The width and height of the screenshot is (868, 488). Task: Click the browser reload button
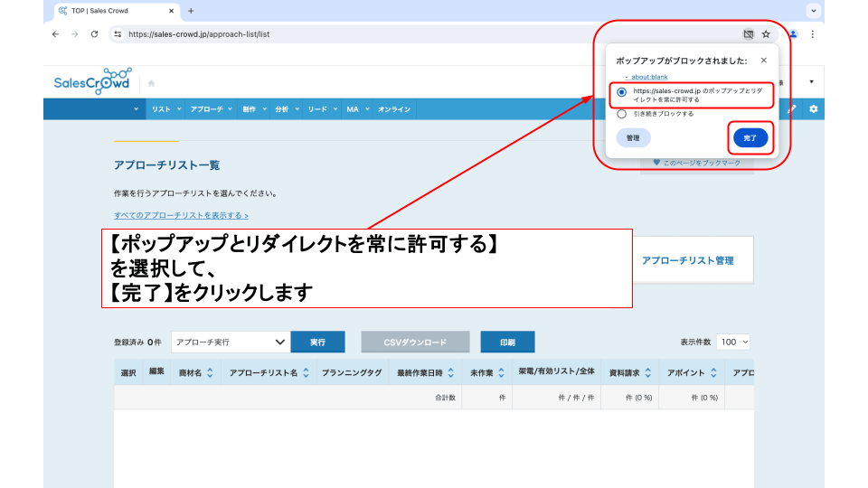click(94, 34)
